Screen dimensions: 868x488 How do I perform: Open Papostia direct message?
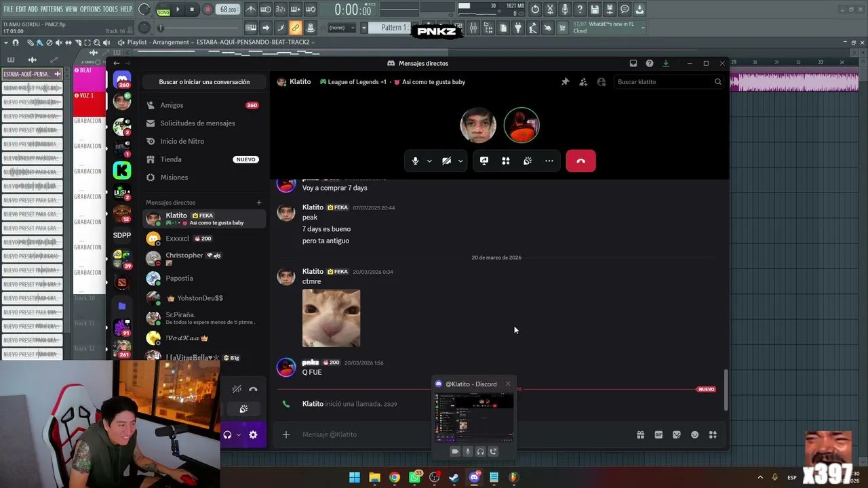tap(203, 278)
